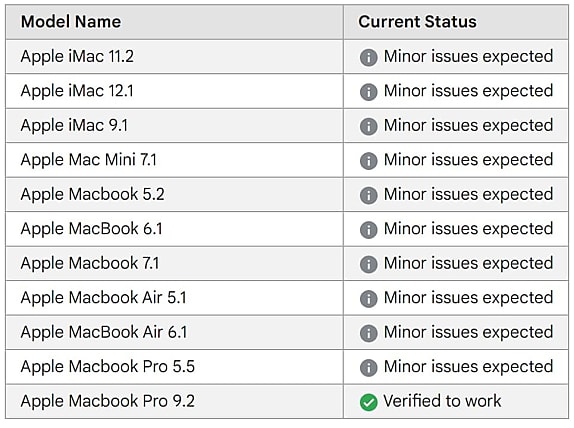Click the Current Status column header
This screenshot has height=428, width=574.
pos(417,22)
